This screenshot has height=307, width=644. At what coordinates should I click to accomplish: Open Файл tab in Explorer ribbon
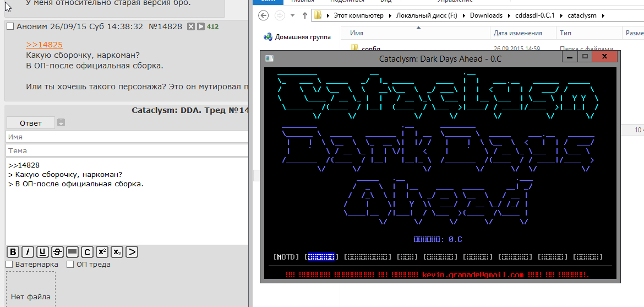point(268,1)
